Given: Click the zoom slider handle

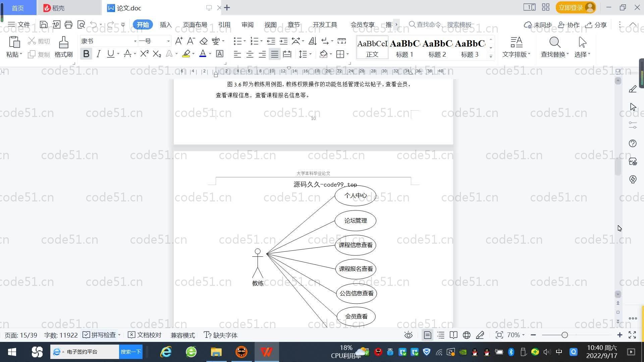Looking at the screenshot, I should [x=565, y=335].
